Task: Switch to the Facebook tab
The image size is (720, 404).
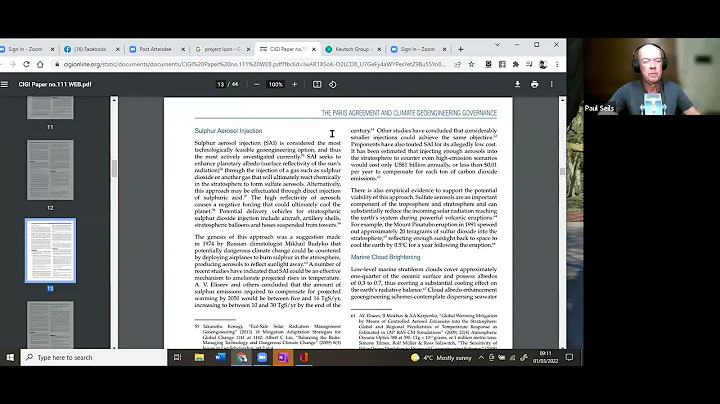Action: point(90,49)
